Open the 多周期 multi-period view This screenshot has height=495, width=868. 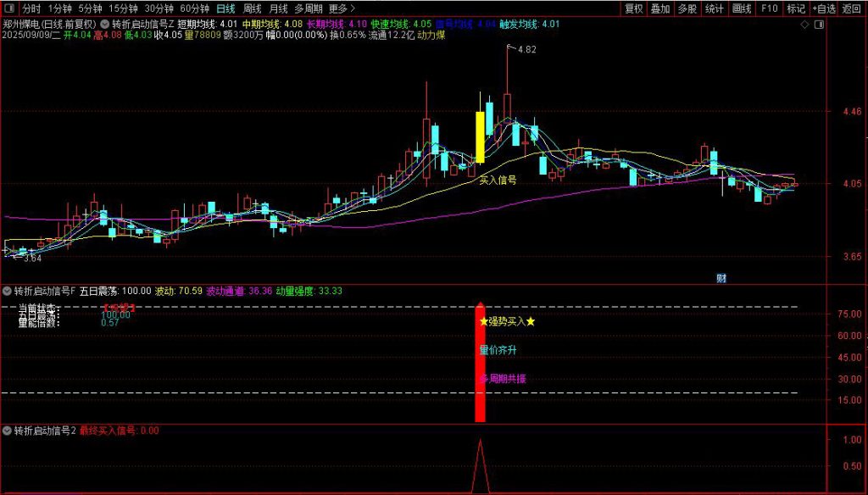(x=309, y=8)
